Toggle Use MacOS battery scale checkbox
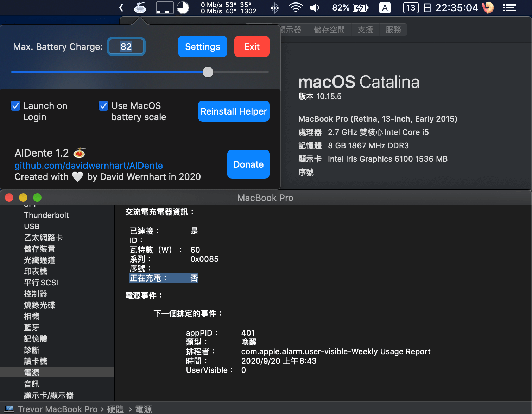 (x=103, y=106)
